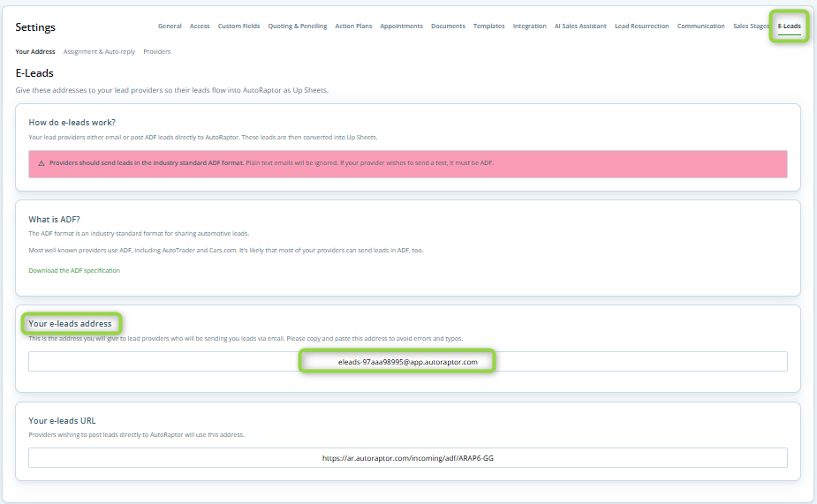
Task: Open the Communication tab
Action: tap(700, 26)
